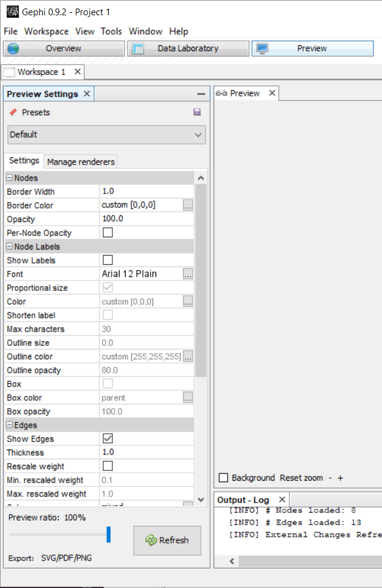Enable Show Labels for nodes
The height and width of the screenshot is (588, 382).
click(107, 260)
